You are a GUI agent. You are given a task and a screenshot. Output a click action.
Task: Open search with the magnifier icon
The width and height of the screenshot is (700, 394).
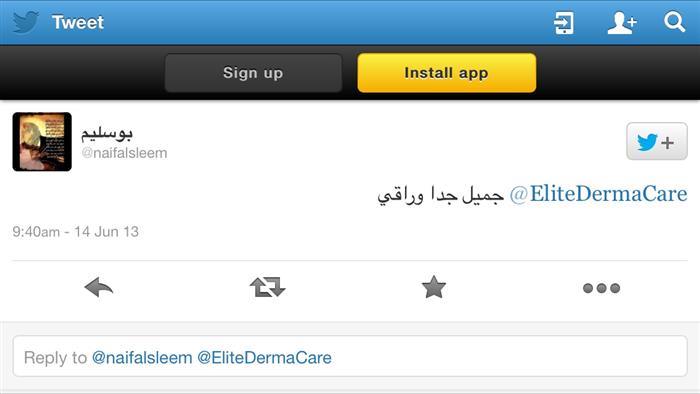[674, 22]
